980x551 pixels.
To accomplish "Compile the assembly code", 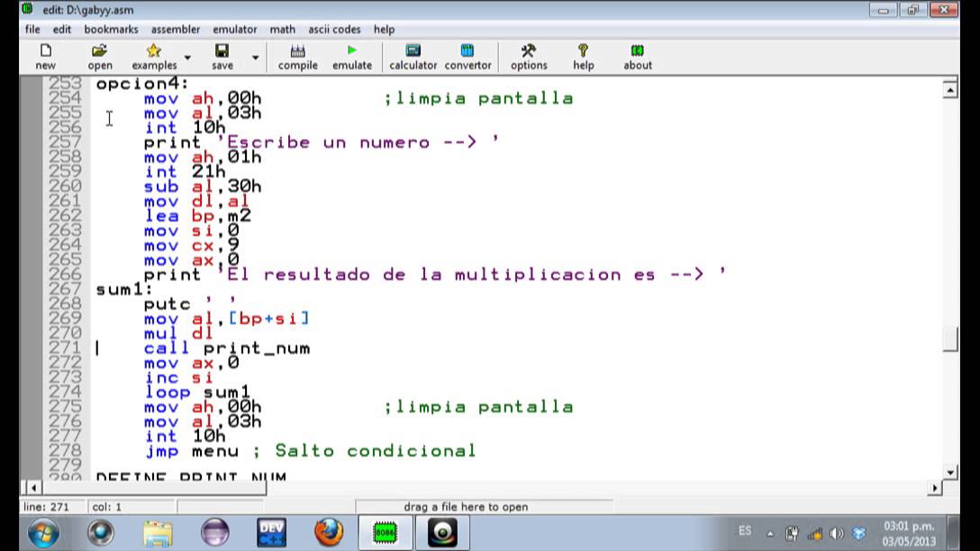I will coord(297,56).
